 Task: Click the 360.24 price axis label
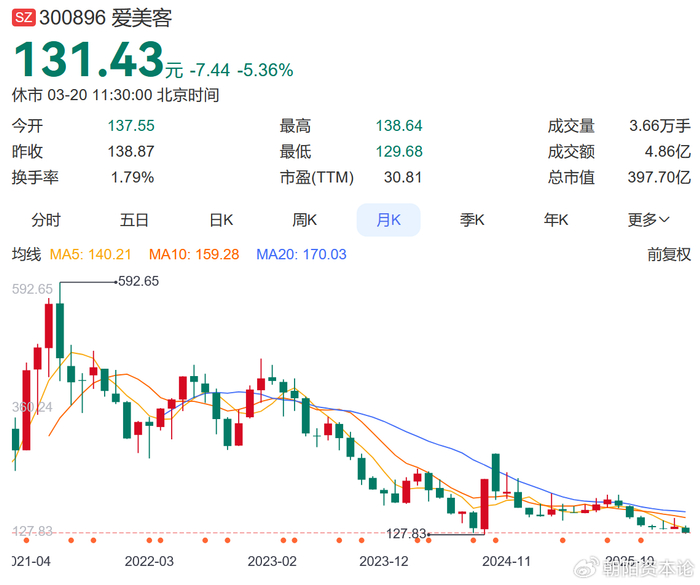click(32, 407)
